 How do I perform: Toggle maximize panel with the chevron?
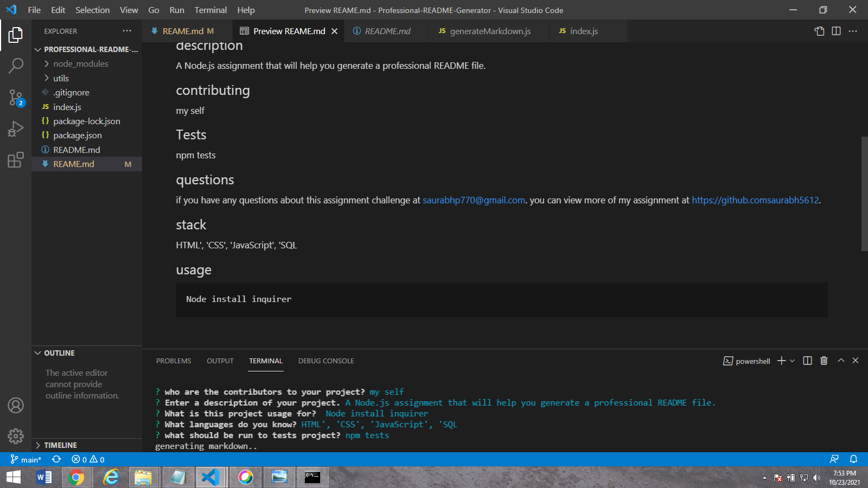tap(840, 361)
